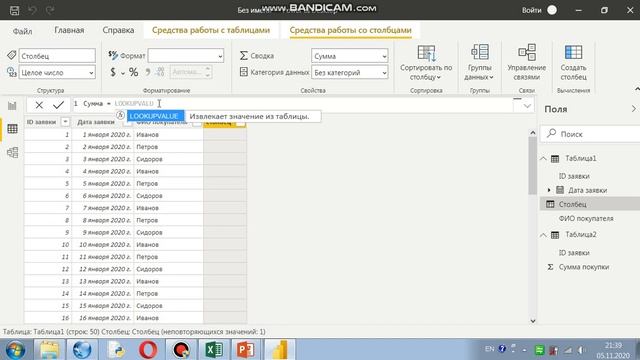Switch to Data view icon

[x=12, y=129]
